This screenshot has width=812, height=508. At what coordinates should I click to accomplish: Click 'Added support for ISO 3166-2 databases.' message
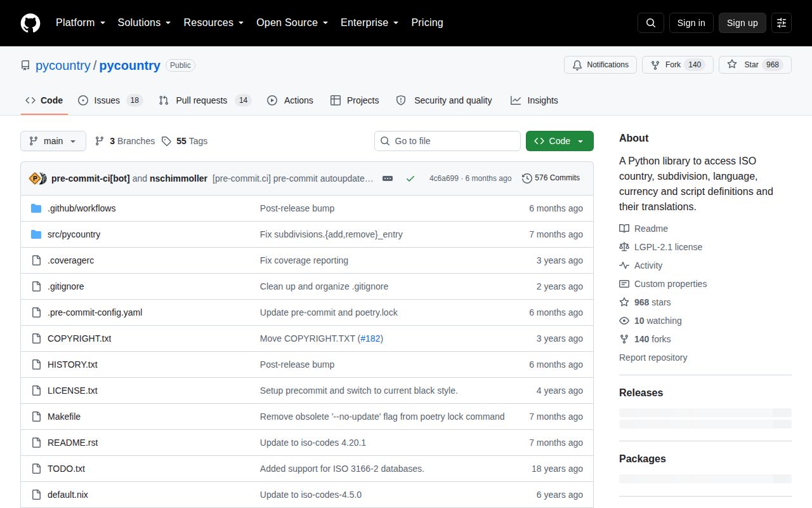point(342,469)
